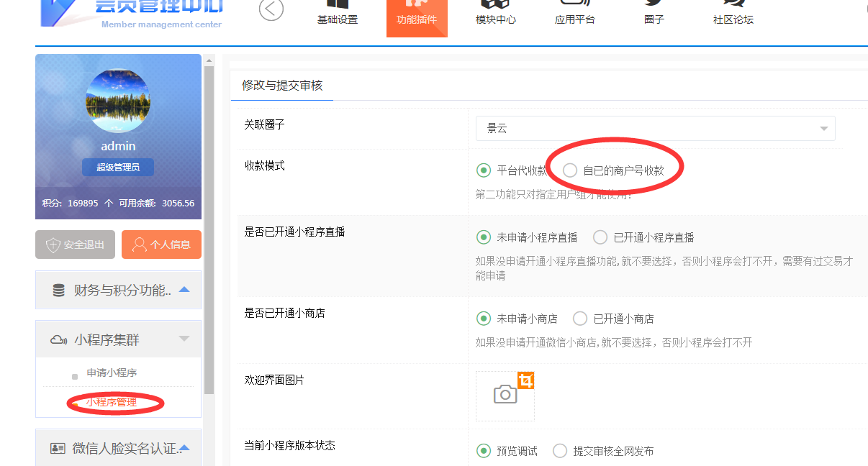
Task: Click the admin profile avatar picture
Action: coord(118,101)
